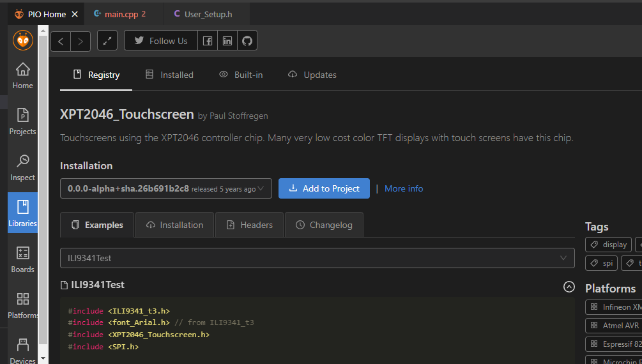
Task: Open the Facebook icon link
Action: pos(208,40)
